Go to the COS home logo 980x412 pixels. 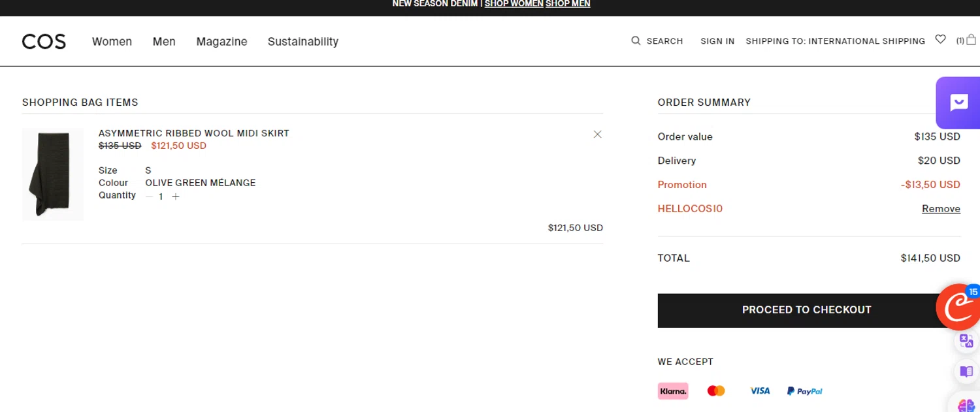click(x=44, y=42)
